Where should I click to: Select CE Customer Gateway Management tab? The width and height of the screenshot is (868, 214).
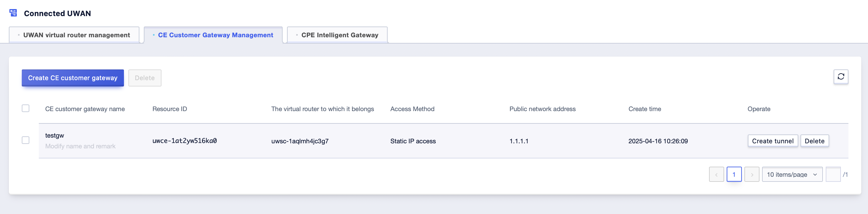(213, 35)
